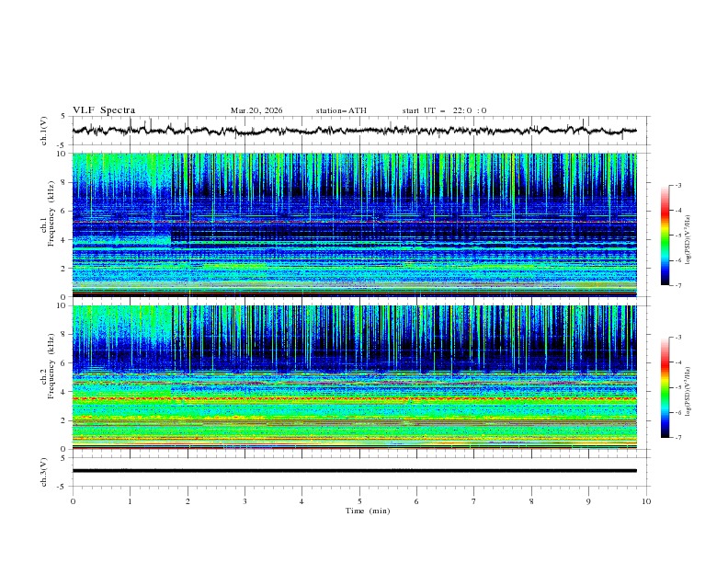Click the 'Time (min)' axis label
The width and height of the screenshot is (728, 563).
[368, 511]
